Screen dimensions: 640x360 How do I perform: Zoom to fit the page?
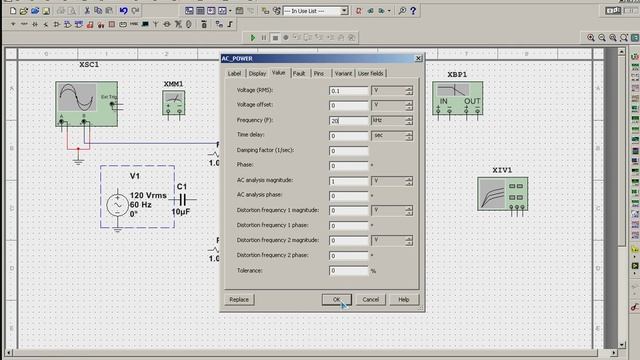click(x=624, y=38)
